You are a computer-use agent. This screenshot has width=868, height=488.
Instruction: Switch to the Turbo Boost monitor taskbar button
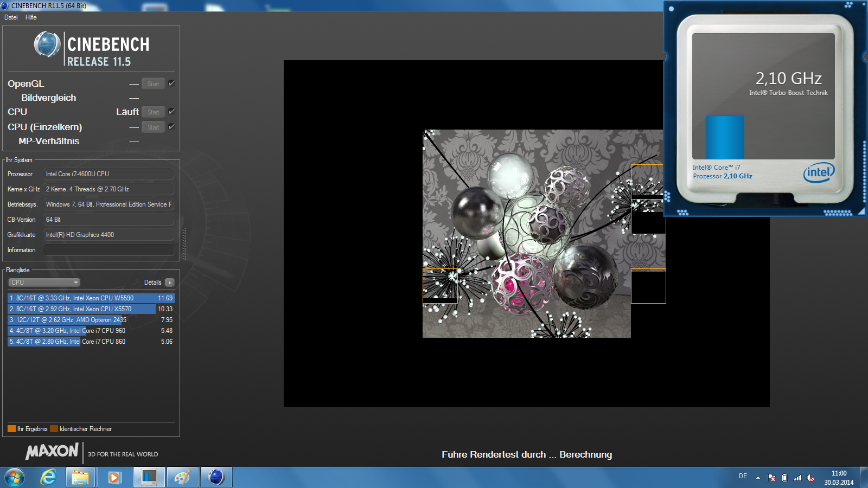coord(149,478)
